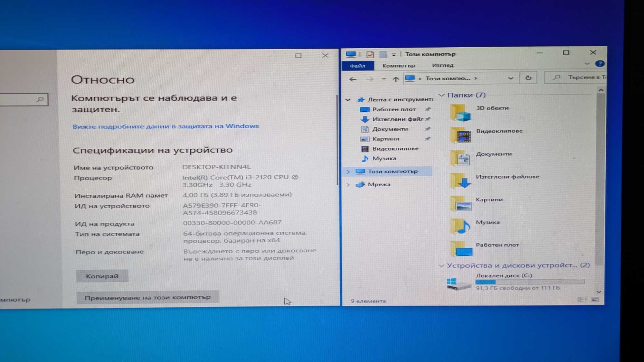
Task: Click the 9 елемента status bar text
Action: coord(368,301)
